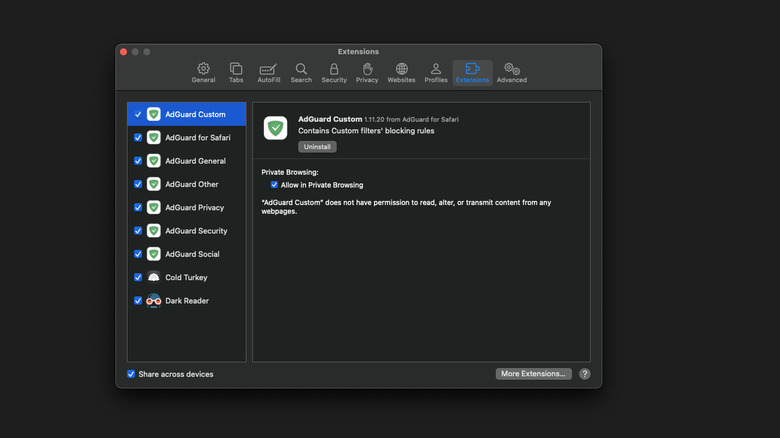Disable the Dark Reader extension checkbox
This screenshot has height=438, width=780.
point(138,301)
